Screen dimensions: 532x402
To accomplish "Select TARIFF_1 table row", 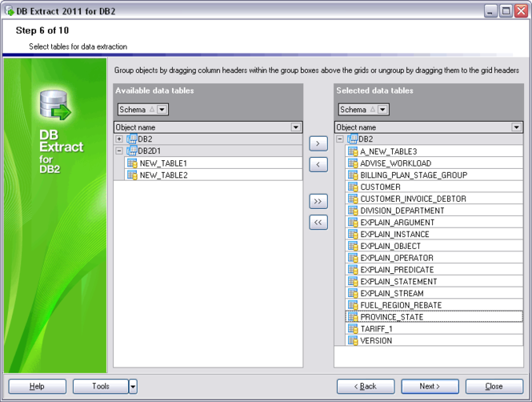I will [434, 328].
